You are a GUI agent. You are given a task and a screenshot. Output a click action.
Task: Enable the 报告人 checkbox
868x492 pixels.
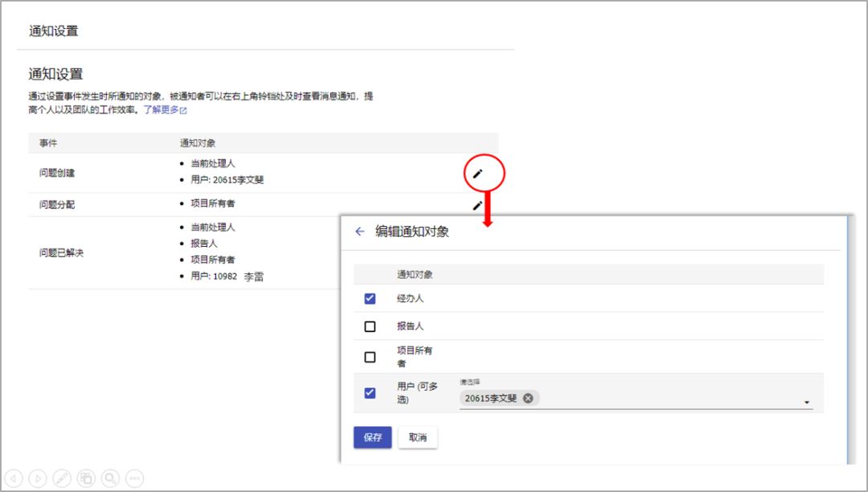370,326
